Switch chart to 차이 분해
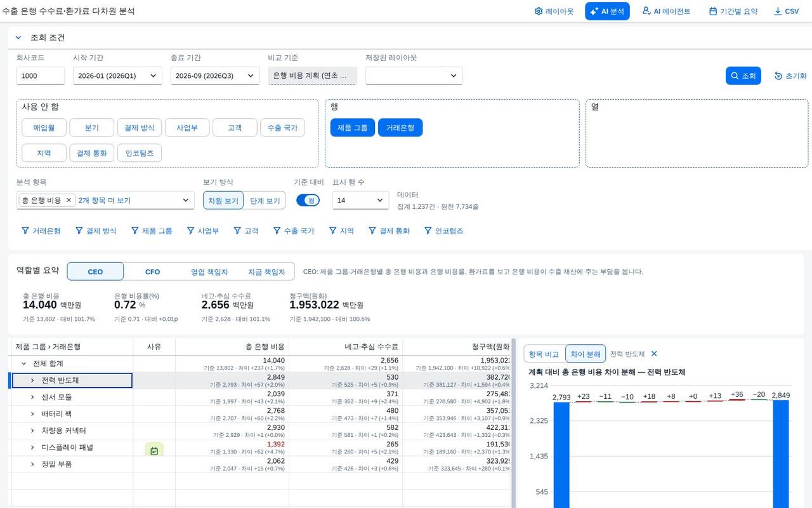812x508 pixels. coord(586,354)
